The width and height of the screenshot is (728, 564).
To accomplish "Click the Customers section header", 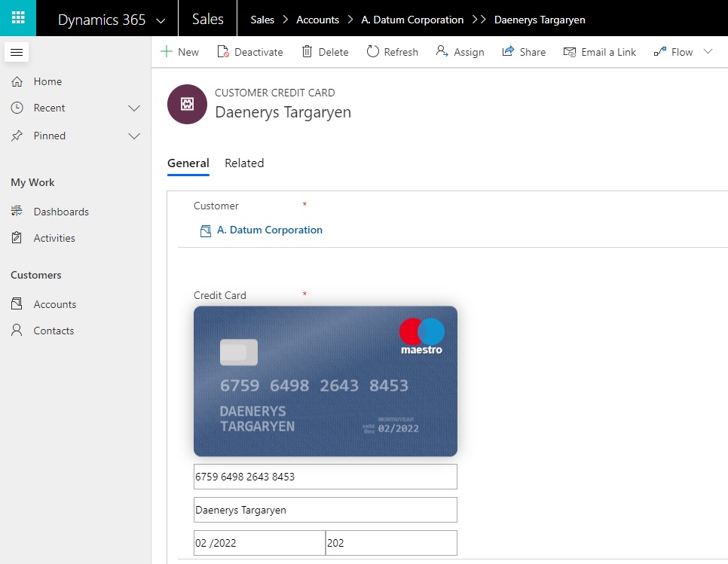I will click(35, 275).
